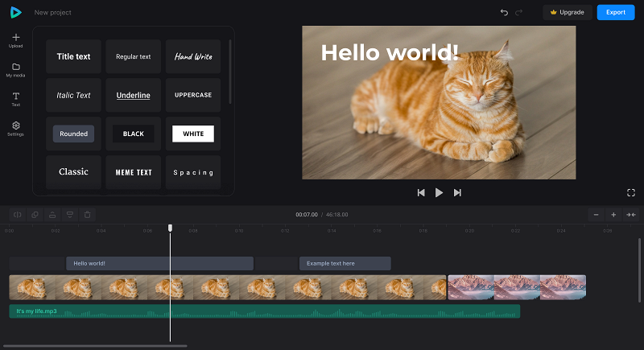Skip to next clip
Screen dimensions: 644x350
tap(457, 193)
